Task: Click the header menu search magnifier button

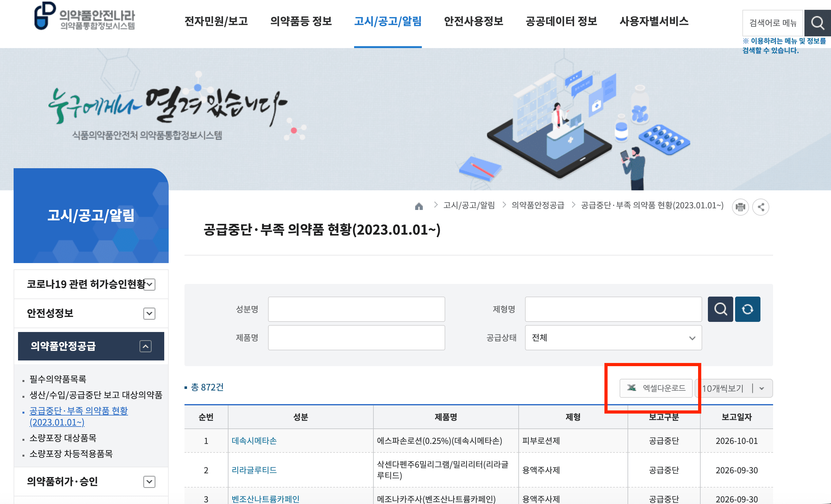Action: tap(817, 23)
